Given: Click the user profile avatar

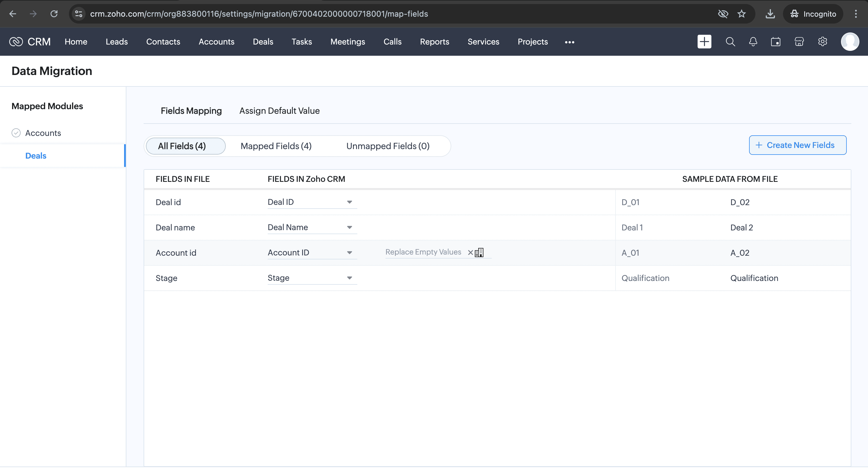Looking at the screenshot, I should (849, 42).
